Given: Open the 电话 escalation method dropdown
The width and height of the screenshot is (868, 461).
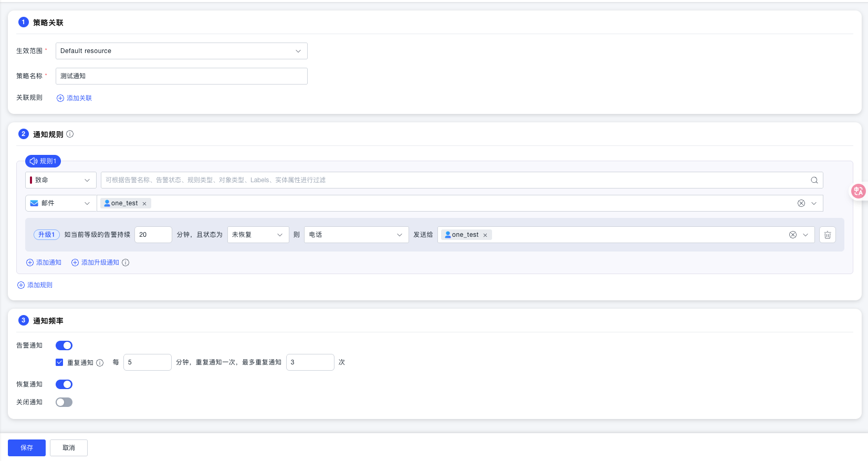Looking at the screenshot, I should 357,235.
